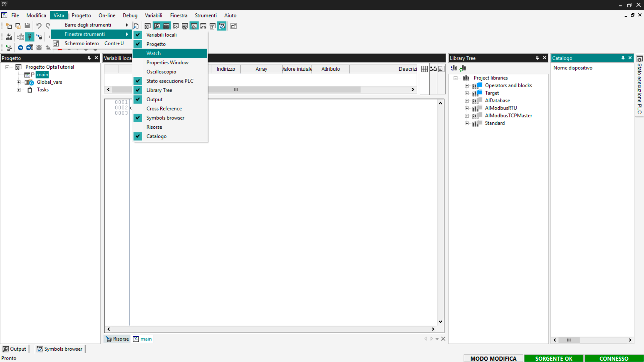Open the Debug menu

tap(130, 15)
